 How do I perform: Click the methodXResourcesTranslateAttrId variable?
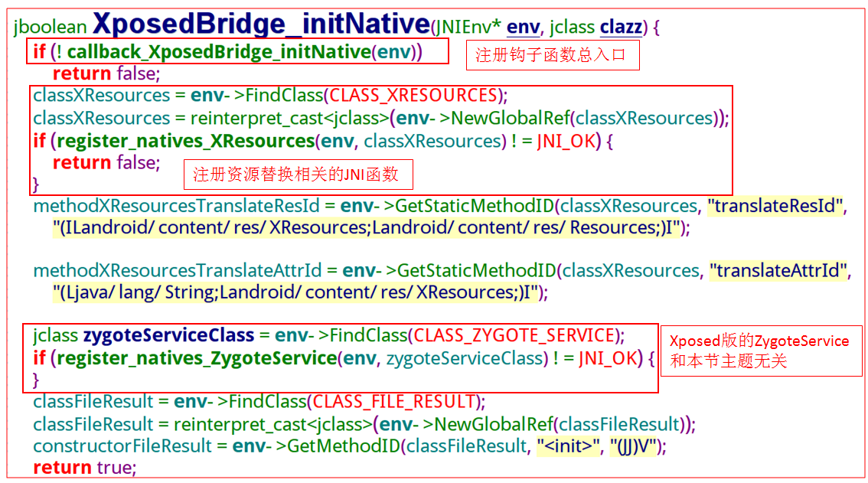click(177, 271)
